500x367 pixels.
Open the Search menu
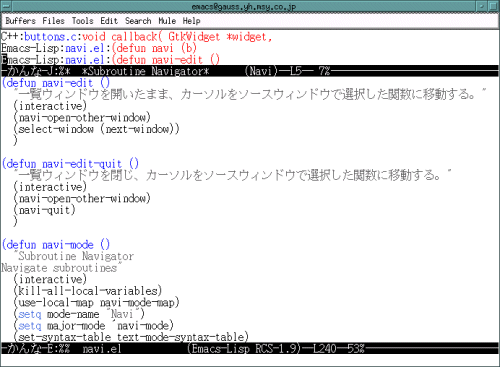(x=138, y=21)
